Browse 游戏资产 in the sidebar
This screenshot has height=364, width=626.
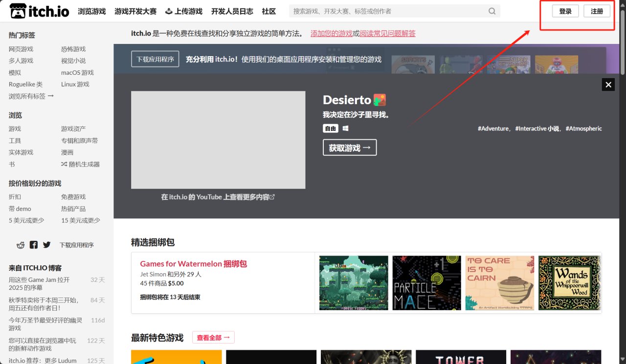(x=73, y=129)
